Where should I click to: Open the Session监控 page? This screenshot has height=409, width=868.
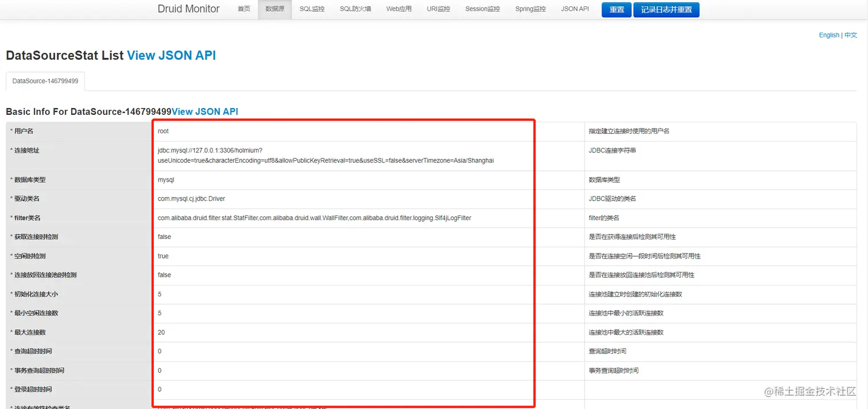483,9
